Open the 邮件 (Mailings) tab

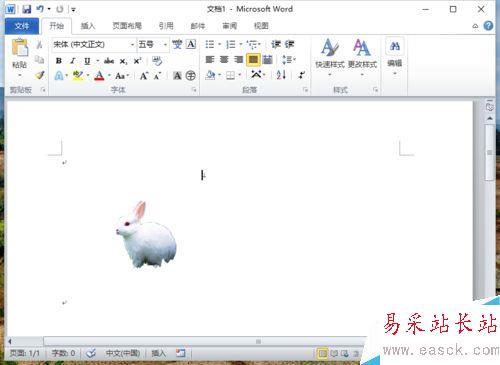click(x=198, y=26)
